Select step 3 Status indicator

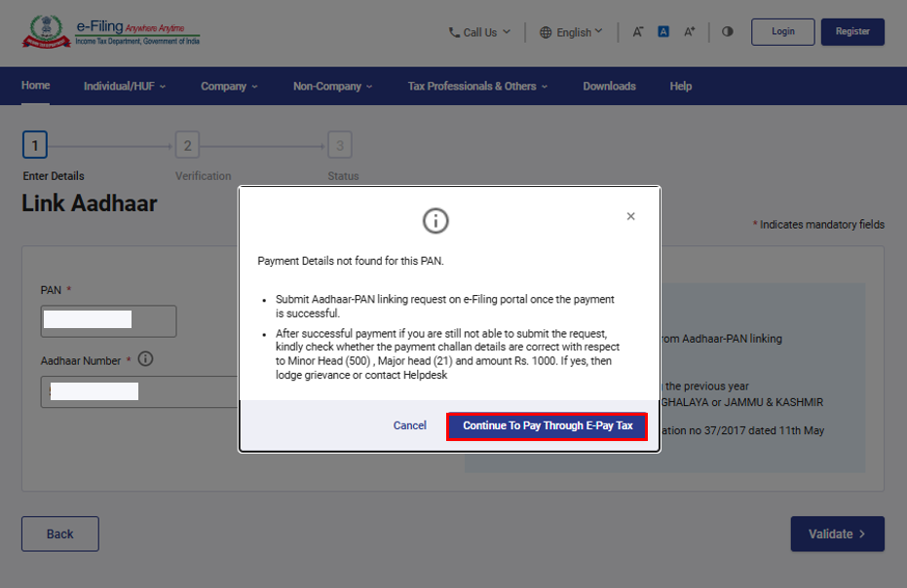coord(340,145)
